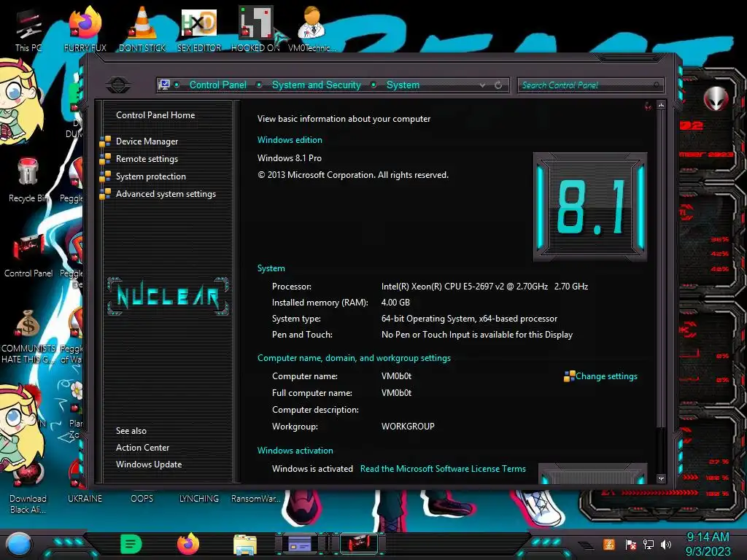
Task: Open the Windows Update link
Action: pos(149,464)
